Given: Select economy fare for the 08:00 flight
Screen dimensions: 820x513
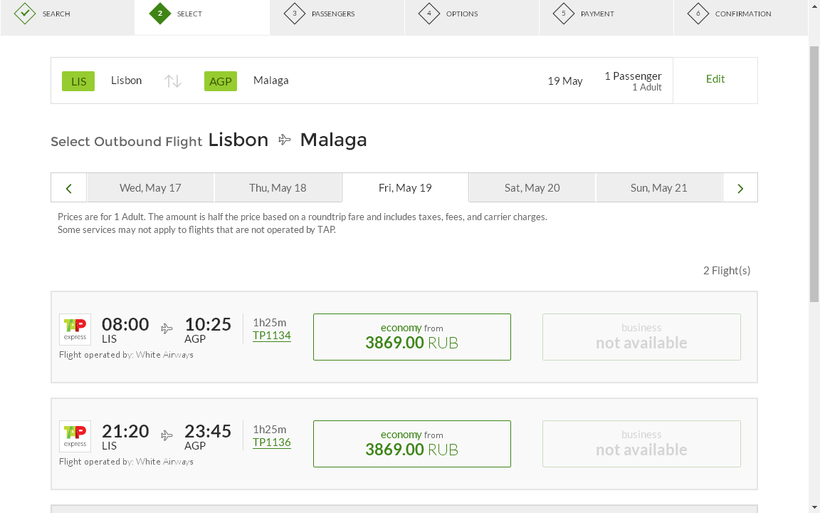Looking at the screenshot, I should (412, 337).
